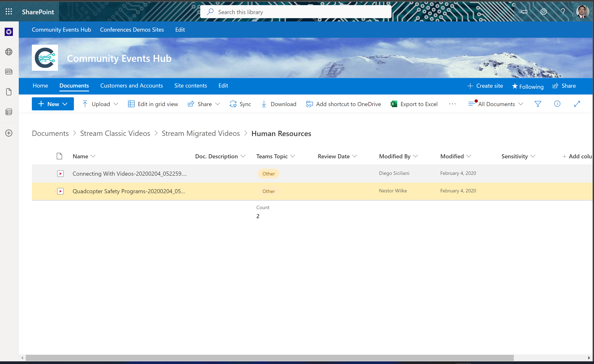Navigate to Stream Migrated Videos breadcrumb
This screenshot has width=594, height=364.
(201, 133)
